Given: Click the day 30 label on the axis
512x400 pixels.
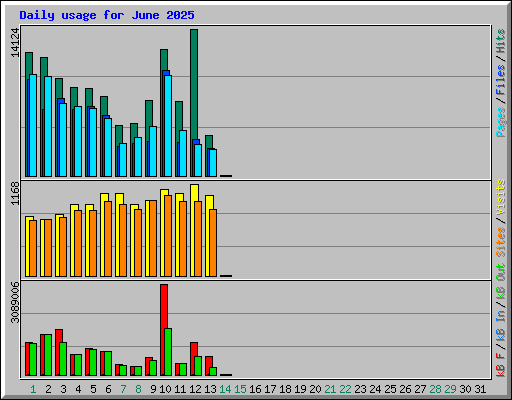Looking at the screenshot, I should [465, 389].
